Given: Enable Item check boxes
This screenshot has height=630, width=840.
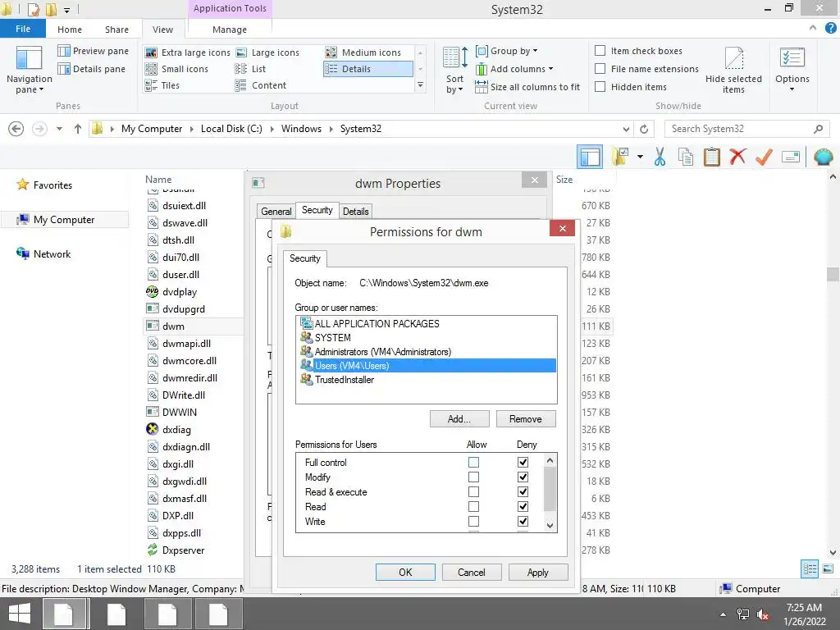Looking at the screenshot, I should tap(600, 50).
